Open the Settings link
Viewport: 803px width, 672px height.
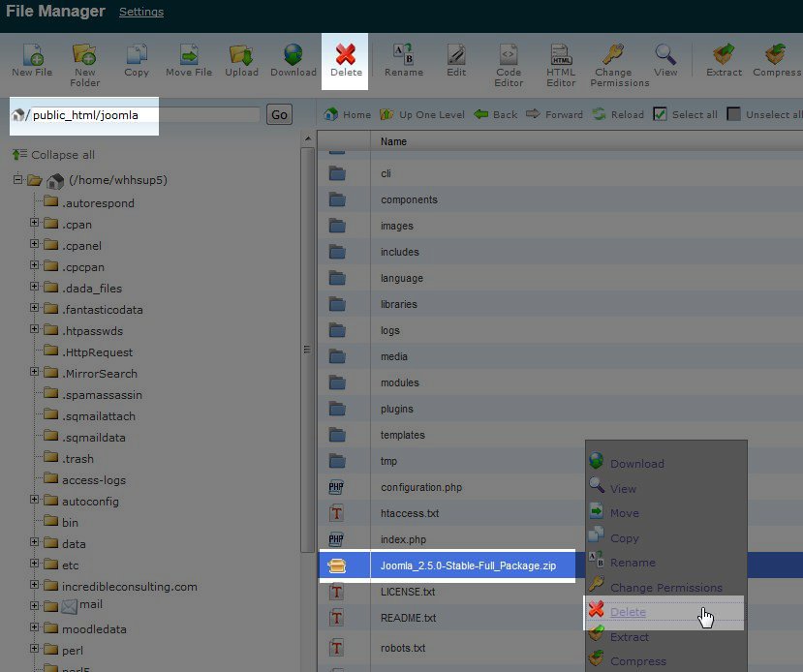tap(141, 13)
